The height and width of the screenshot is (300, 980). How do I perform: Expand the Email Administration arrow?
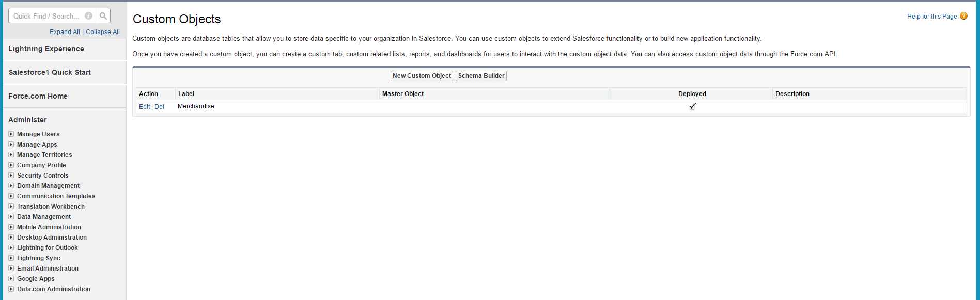point(11,269)
